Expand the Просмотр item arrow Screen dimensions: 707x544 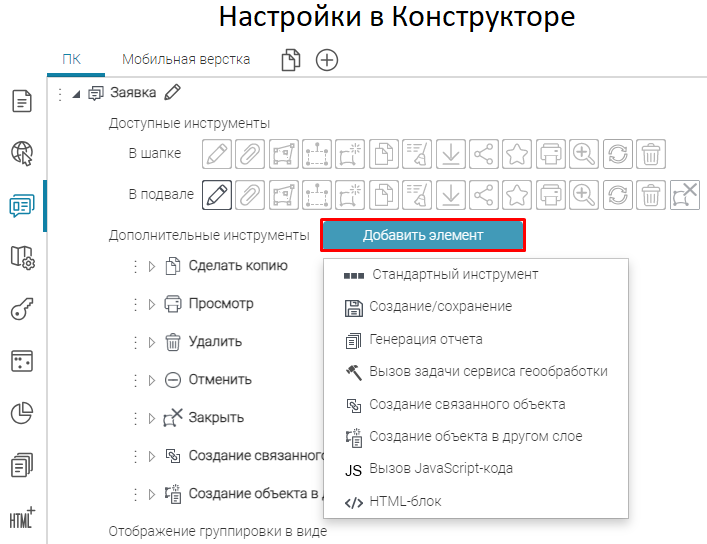[x=153, y=304]
